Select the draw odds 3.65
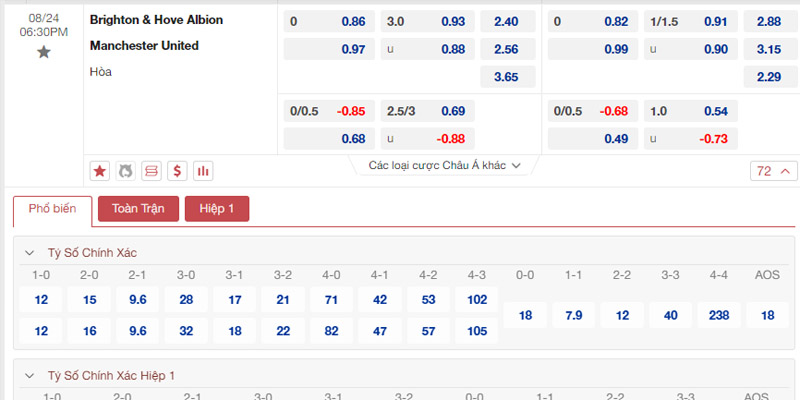This screenshot has width=800, height=400. [508, 77]
